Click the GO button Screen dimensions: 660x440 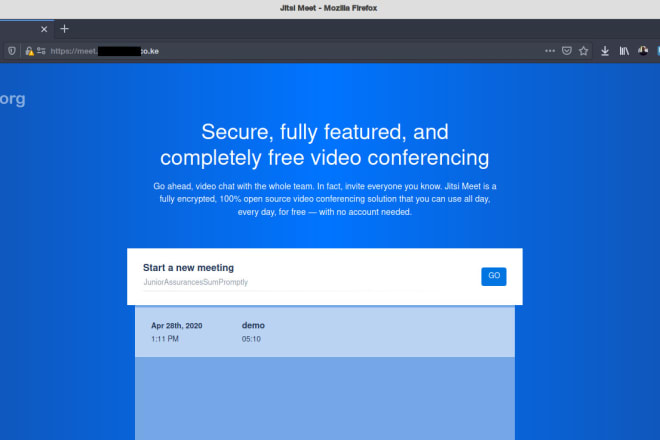point(494,276)
